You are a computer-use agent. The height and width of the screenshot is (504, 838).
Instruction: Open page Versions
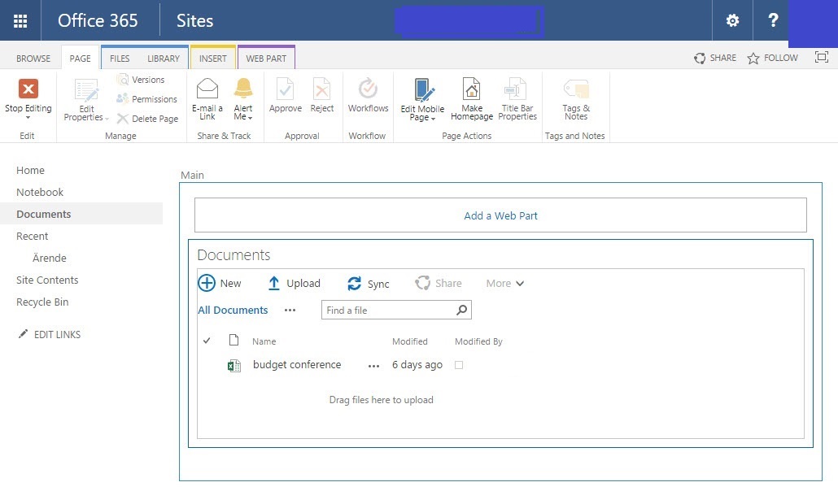click(141, 80)
